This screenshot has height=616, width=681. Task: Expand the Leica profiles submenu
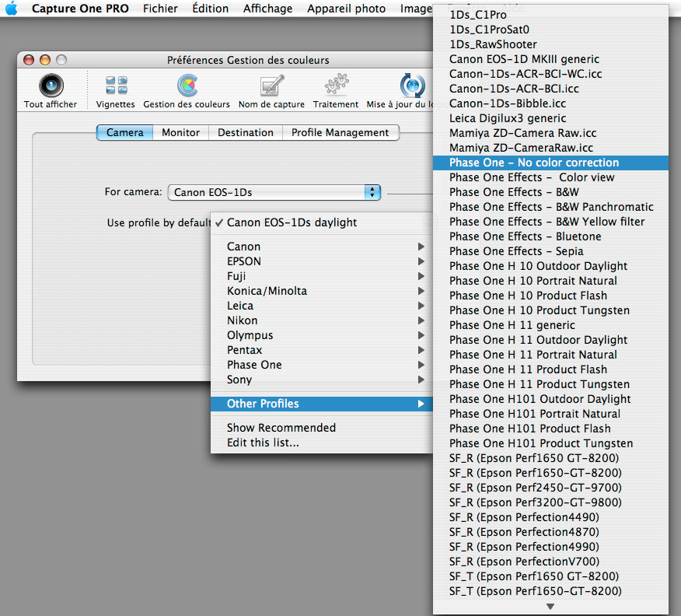(x=322, y=306)
